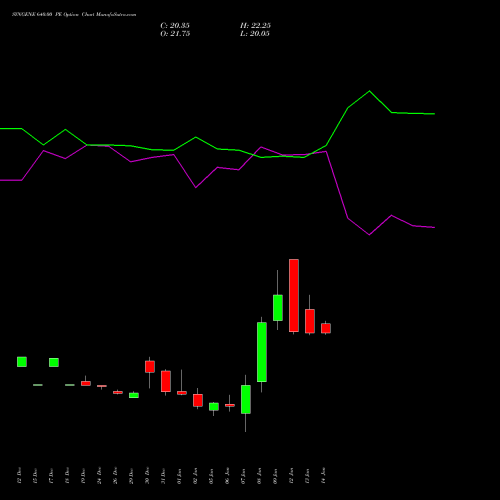
Task: Select the 17 Dec date label
Action: (x=51, y=476)
